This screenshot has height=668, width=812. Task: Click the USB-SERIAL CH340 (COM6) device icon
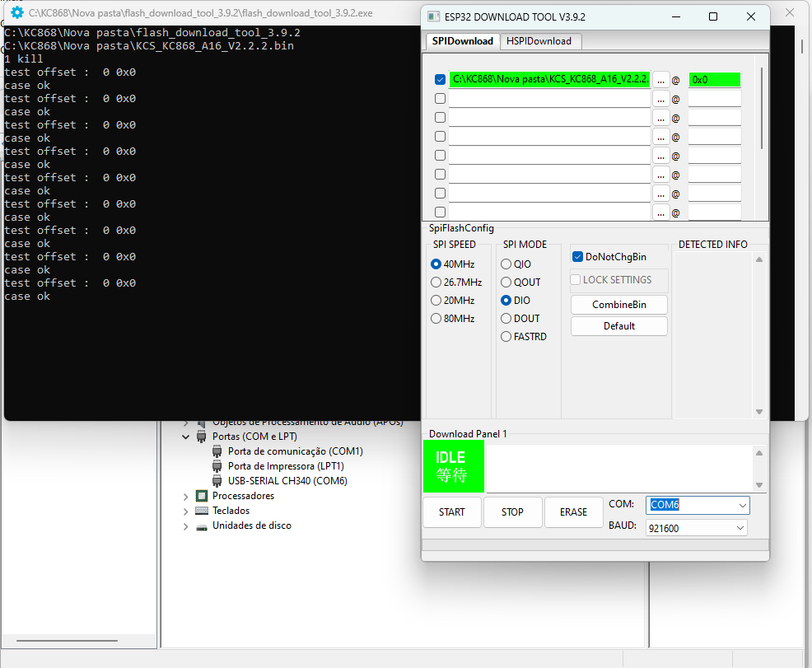point(217,481)
